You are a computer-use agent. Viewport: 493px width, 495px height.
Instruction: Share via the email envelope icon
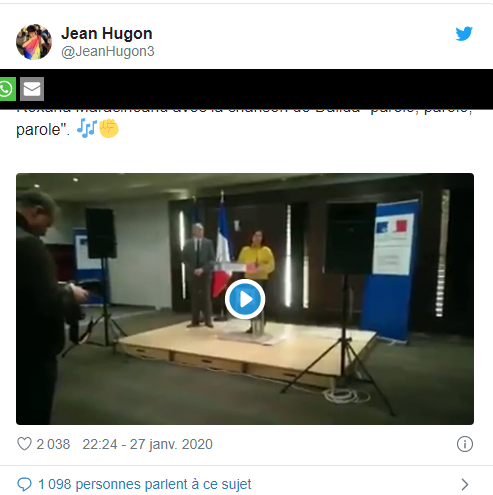tap(32, 89)
